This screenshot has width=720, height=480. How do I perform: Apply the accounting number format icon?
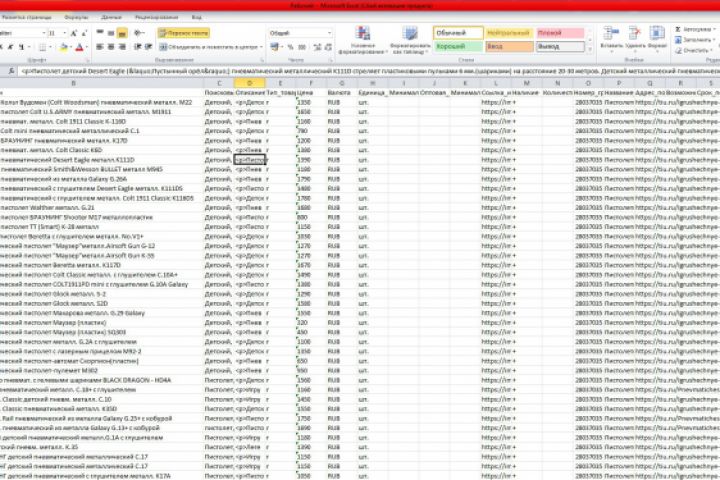pos(274,47)
